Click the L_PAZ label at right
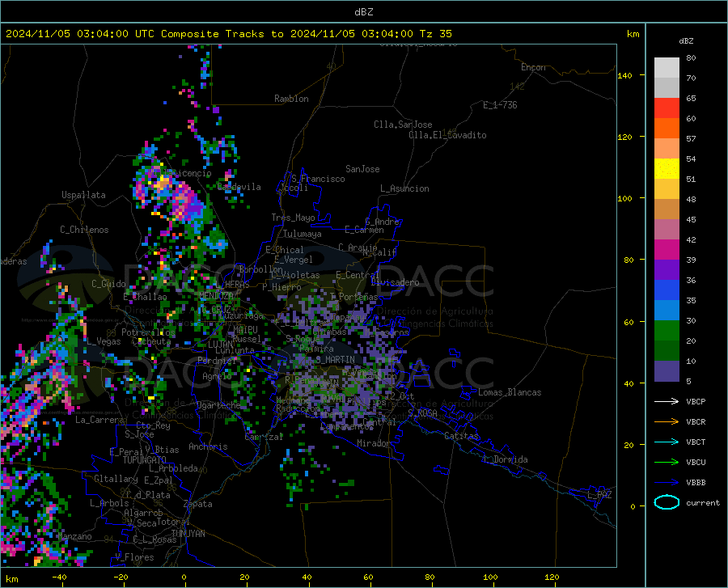The height and width of the screenshot is (588, 728). [x=599, y=495]
